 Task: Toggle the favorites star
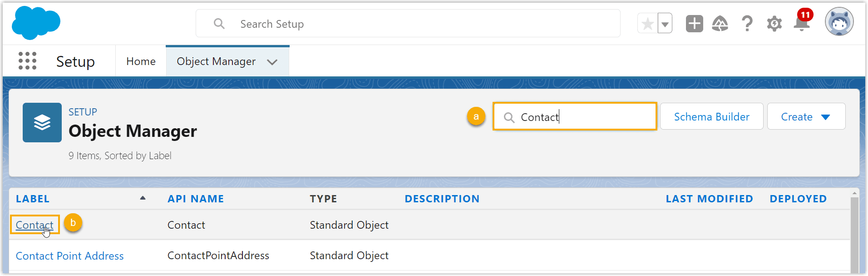pos(647,23)
